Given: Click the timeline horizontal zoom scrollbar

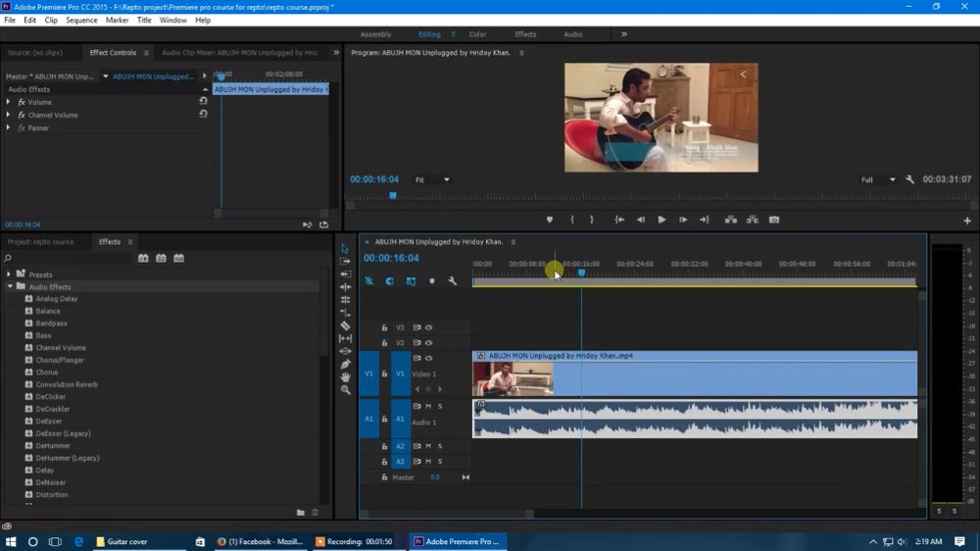Looking at the screenshot, I should (447, 514).
